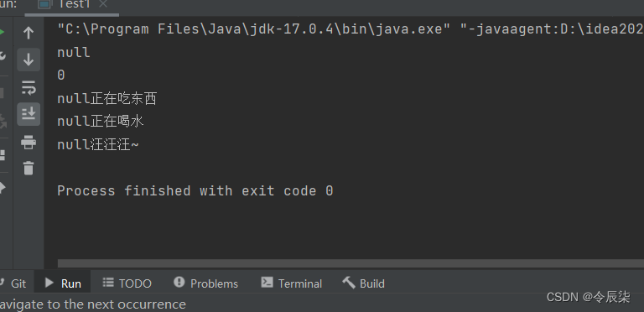Open the Terminal tool window
The height and width of the screenshot is (312, 644).
point(291,283)
